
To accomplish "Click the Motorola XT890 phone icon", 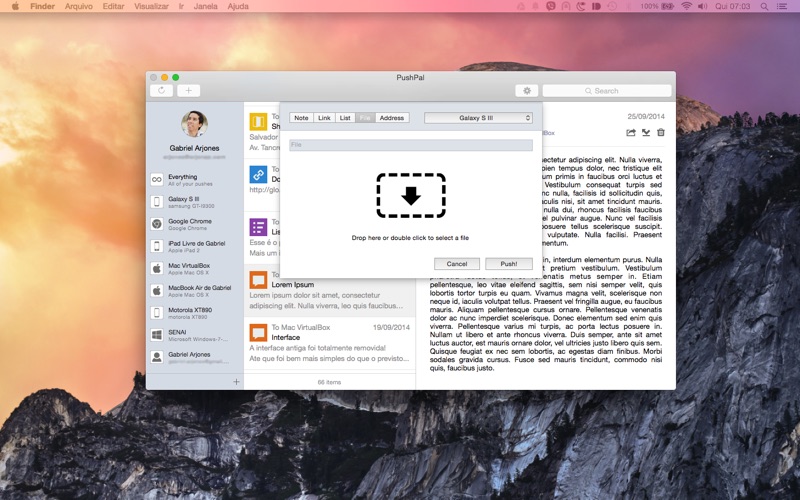I will point(157,313).
